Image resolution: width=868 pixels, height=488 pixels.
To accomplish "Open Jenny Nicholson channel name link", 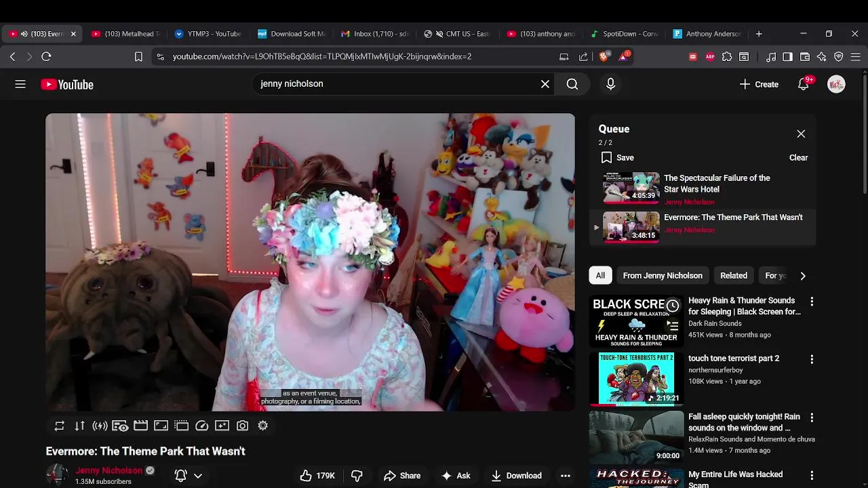I will 109,470.
